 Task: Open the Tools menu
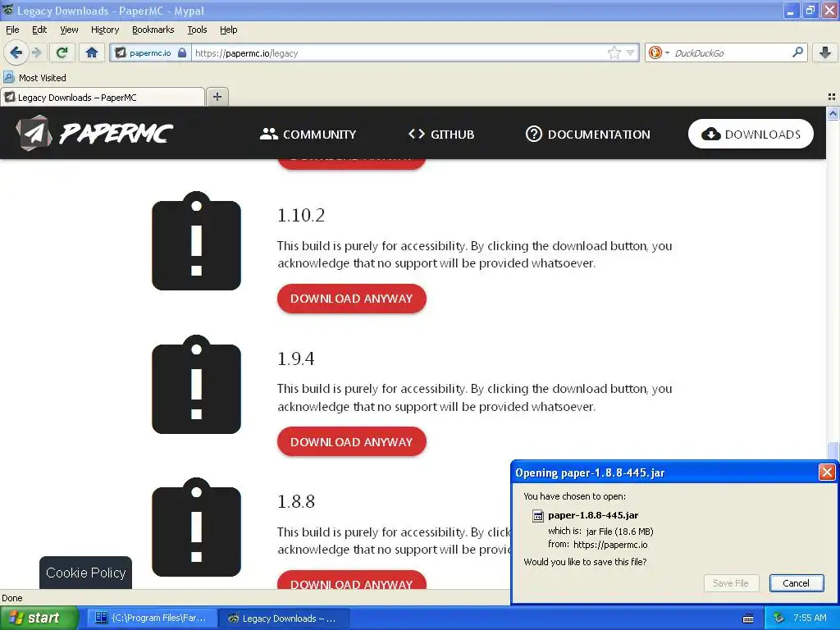coord(197,30)
